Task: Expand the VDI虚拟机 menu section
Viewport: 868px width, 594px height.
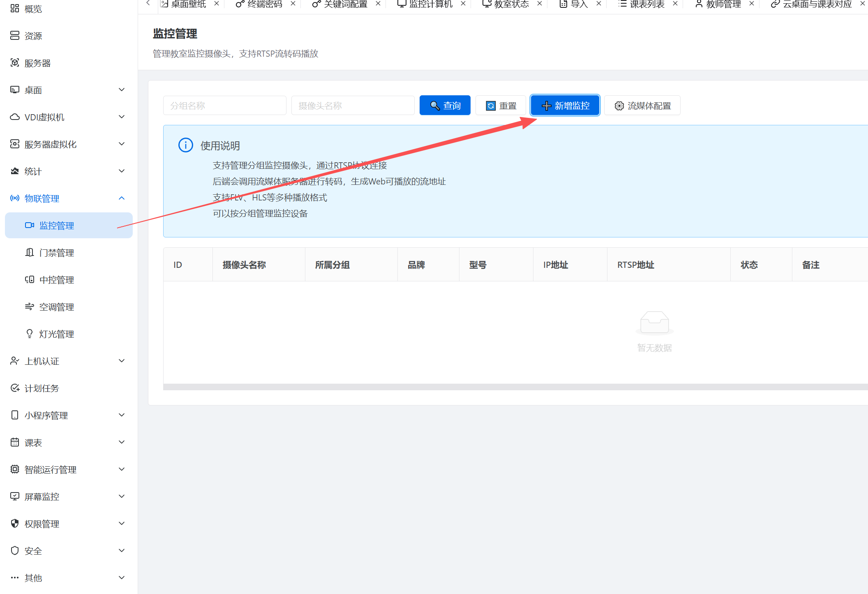Action: click(122, 117)
